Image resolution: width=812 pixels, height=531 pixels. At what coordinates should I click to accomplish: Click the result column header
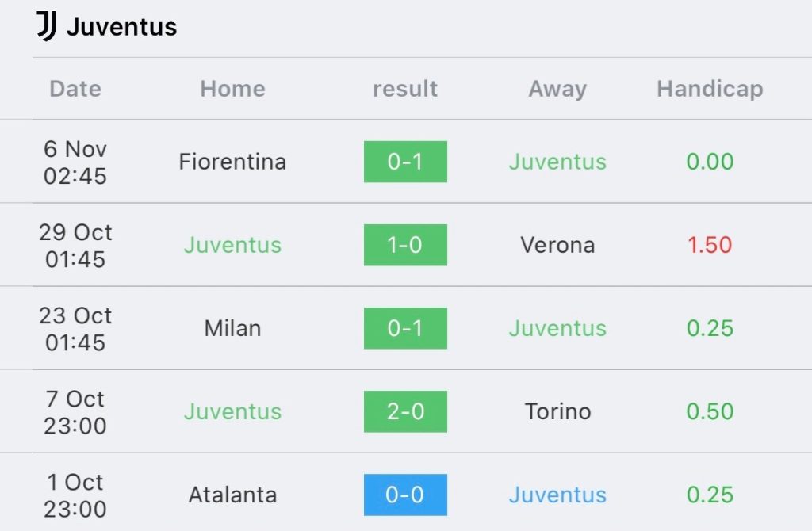tap(405, 89)
